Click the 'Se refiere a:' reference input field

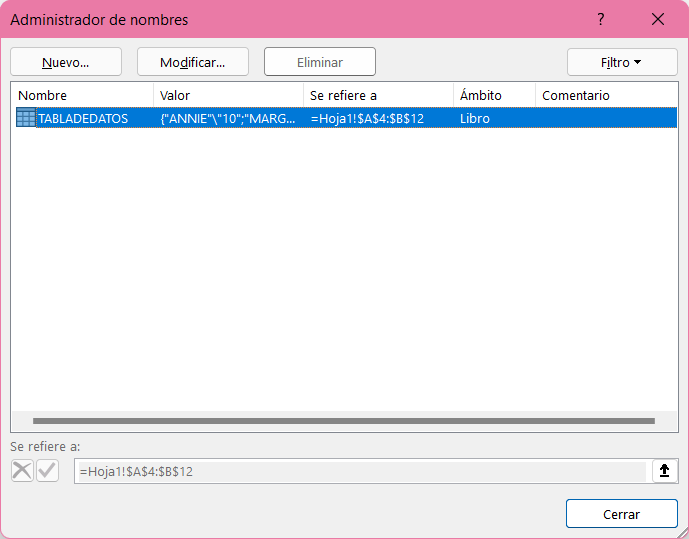coord(363,471)
